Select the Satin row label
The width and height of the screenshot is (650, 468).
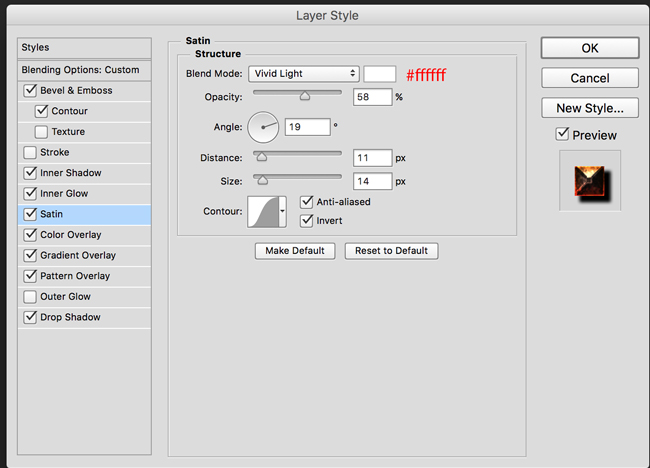coord(51,214)
